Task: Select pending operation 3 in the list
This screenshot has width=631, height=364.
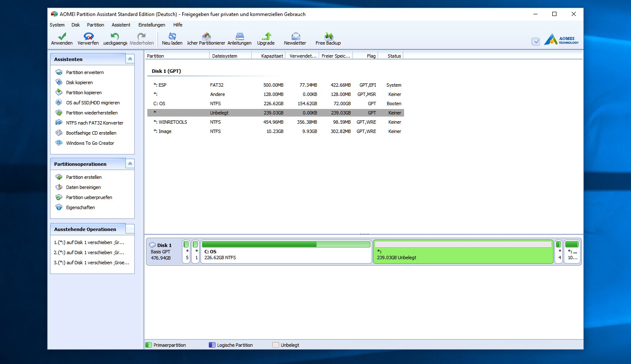Action: [92, 263]
